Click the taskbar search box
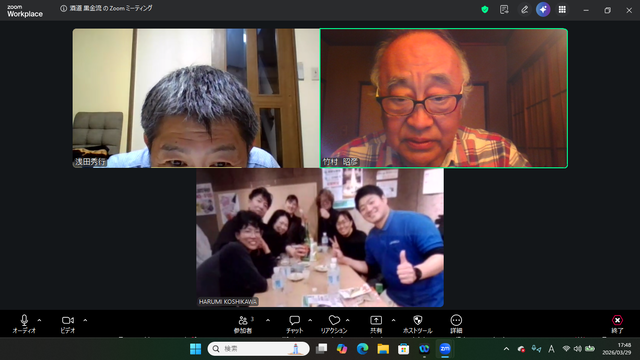This screenshot has width=640, height=360. point(258,349)
